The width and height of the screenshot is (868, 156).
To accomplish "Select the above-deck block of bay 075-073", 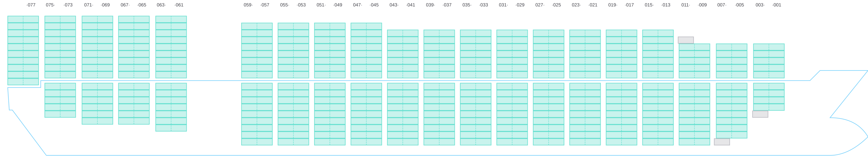I will click(x=60, y=47).
